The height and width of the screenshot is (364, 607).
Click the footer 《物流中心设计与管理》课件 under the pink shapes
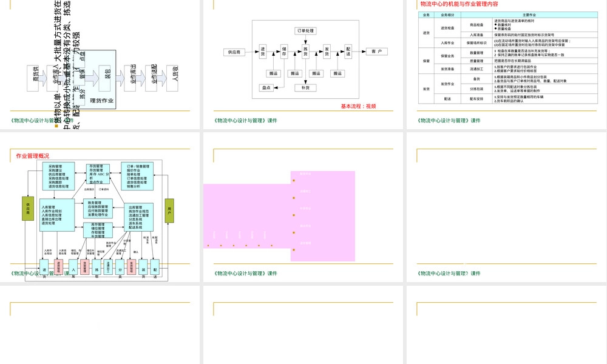coord(245,273)
